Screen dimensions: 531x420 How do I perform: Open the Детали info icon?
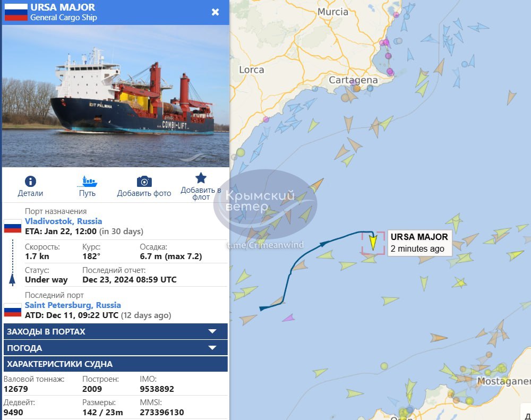(x=30, y=181)
